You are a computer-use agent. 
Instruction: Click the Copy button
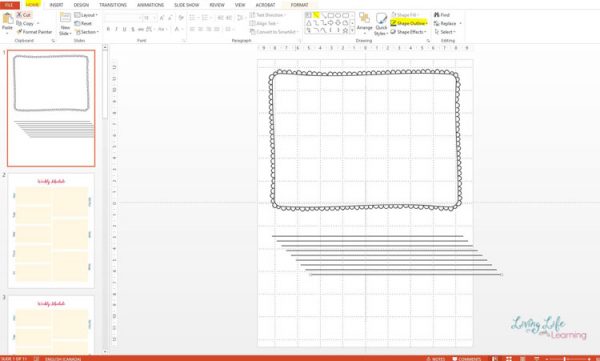(25, 23)
